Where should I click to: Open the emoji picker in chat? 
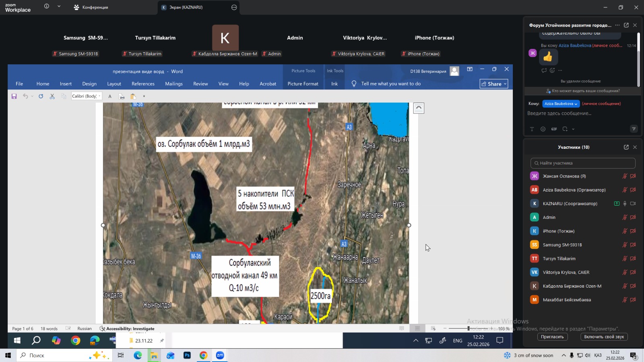tap(543, 129)
